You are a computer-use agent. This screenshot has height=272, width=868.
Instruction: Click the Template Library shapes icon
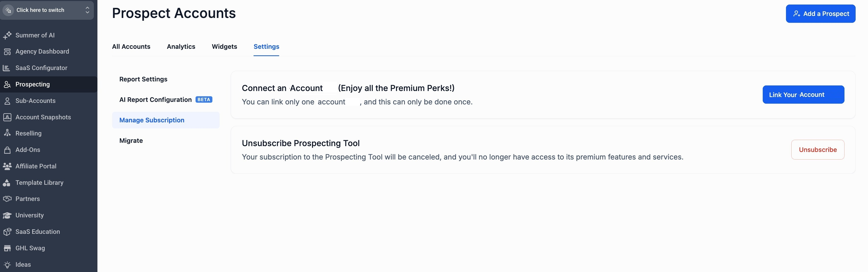pyautogui.click(x=6, y=183)
